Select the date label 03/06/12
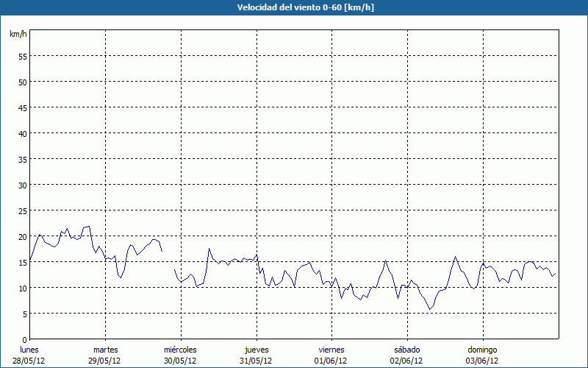This screenshot has height=368, width=588. pyautogui.click(x=483, y=361)
